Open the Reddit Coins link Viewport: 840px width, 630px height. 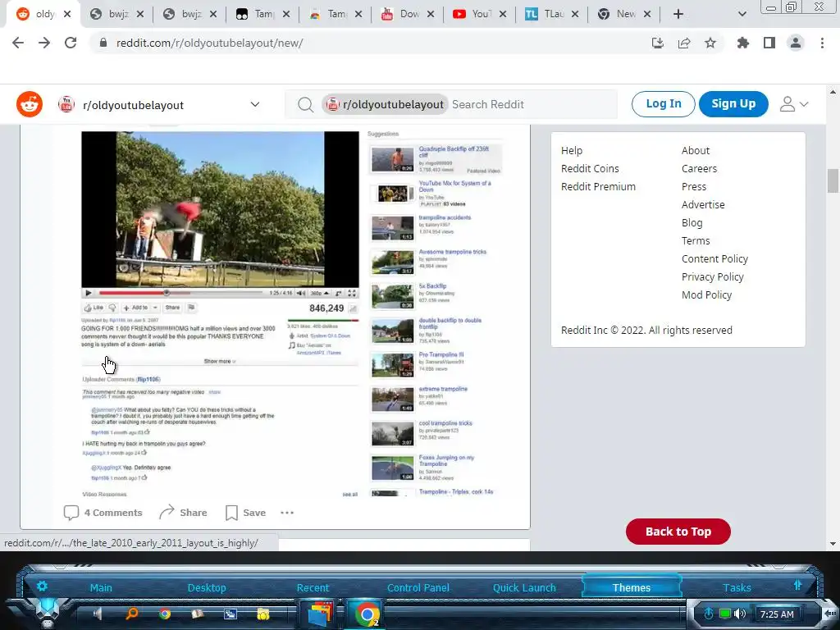(x=590, y=169)
